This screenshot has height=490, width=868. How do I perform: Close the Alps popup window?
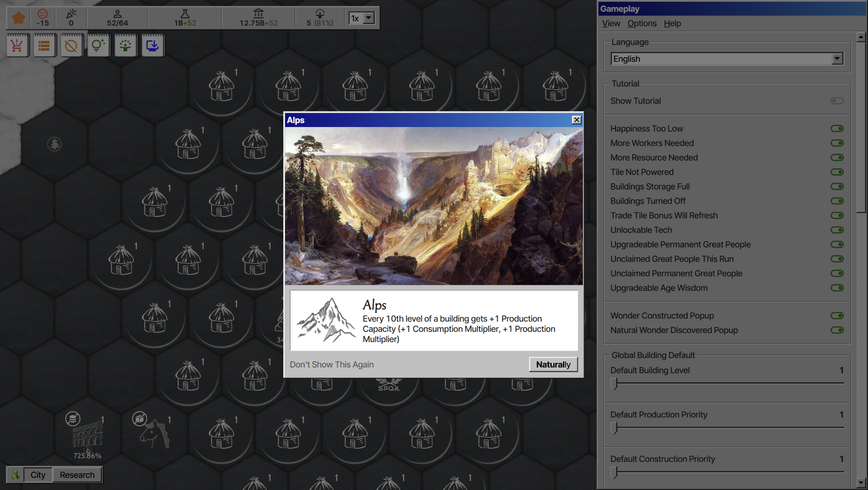[x=576, y=120]
